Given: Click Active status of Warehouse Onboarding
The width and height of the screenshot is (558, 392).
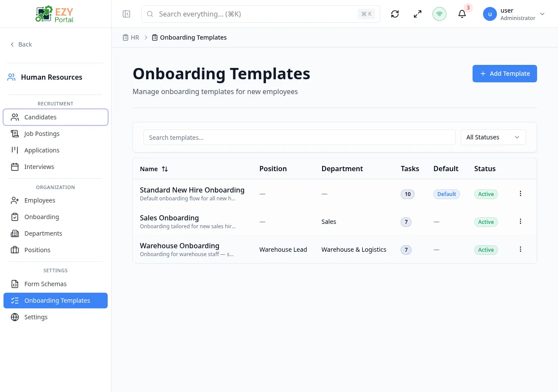Looking at the screenshot, I should click(486, 250).
